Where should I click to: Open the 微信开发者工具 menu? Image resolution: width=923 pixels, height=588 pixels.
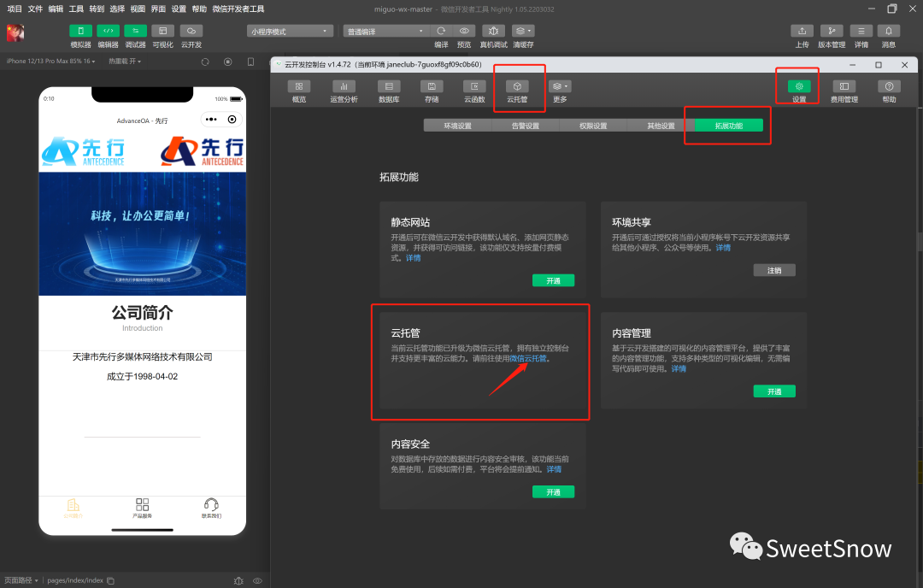point(238,9)
